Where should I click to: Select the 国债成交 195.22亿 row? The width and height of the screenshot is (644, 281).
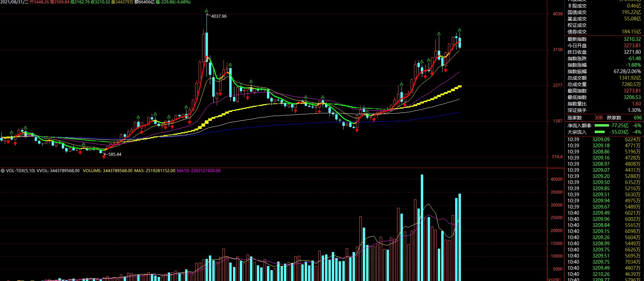click(x=604, y=12)
